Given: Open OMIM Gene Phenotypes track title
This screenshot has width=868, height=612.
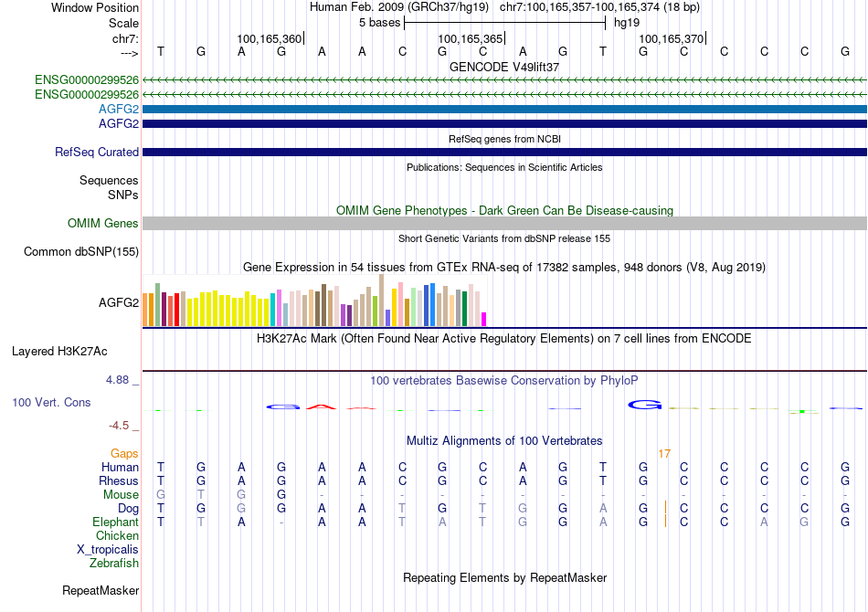Looking at the screenshot, I should point(504,210).
